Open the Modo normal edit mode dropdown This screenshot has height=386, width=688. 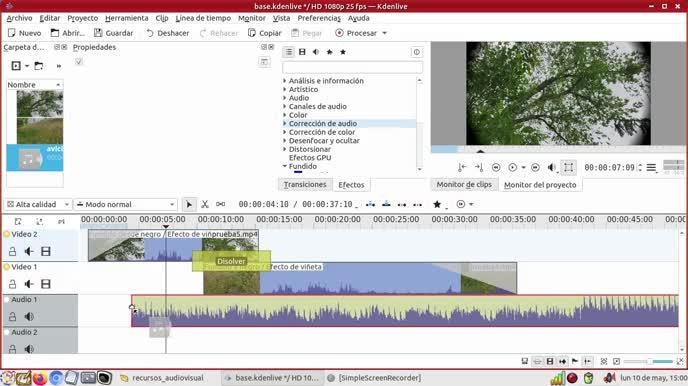(x=125, y=204)
